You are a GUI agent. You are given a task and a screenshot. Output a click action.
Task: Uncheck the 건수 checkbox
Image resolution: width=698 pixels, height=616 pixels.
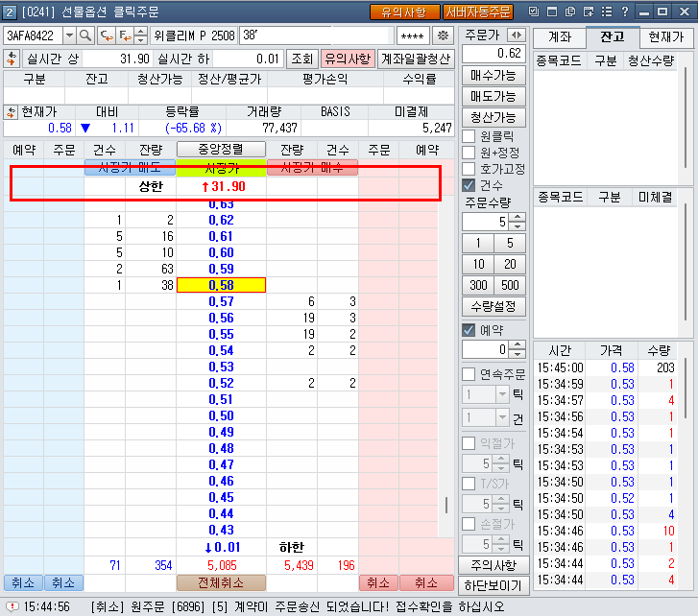coord(469,185)
